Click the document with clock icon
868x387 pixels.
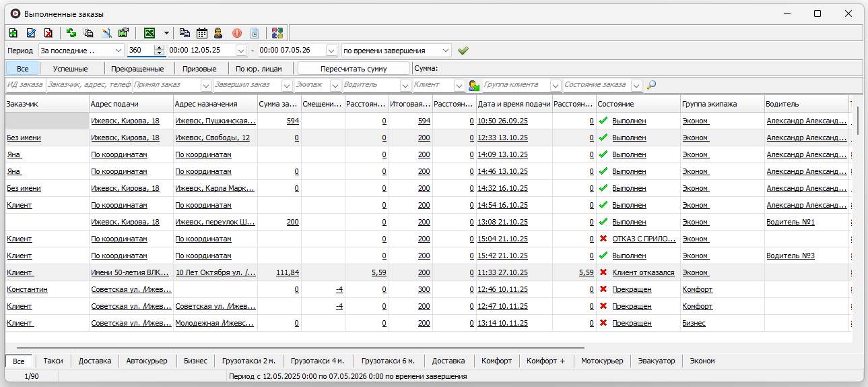click(x=254, y=32)
